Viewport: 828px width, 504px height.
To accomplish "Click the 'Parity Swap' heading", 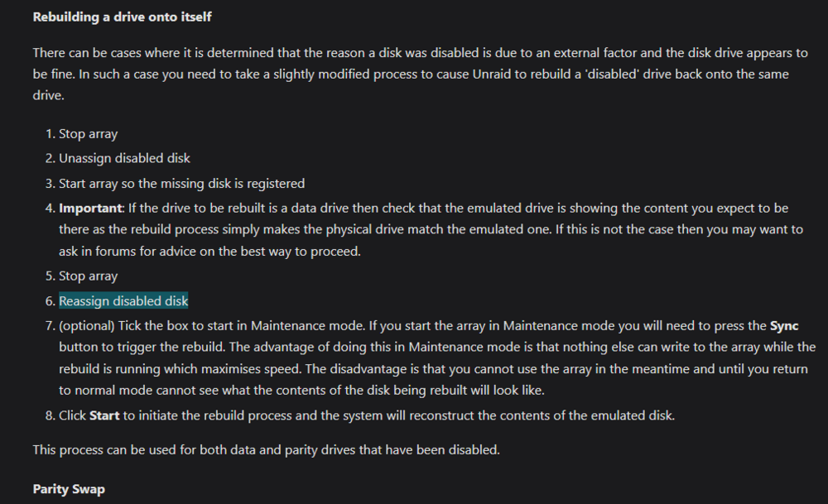I will [69, 489].
